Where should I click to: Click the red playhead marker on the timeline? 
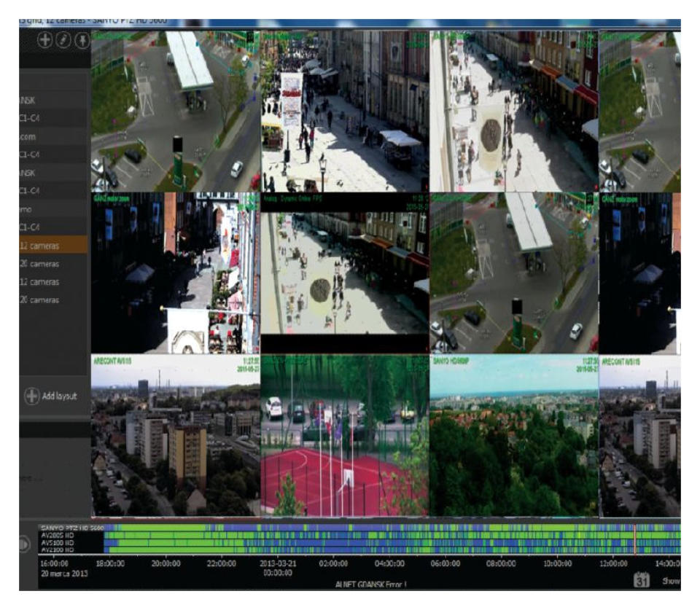[635, 538]
